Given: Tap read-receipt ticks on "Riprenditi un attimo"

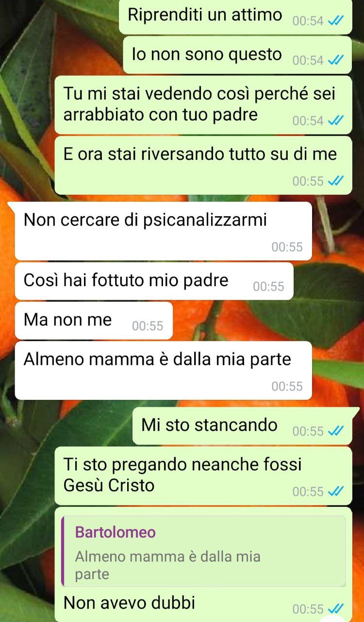Looking at the screenshot, I should point(336,20).
